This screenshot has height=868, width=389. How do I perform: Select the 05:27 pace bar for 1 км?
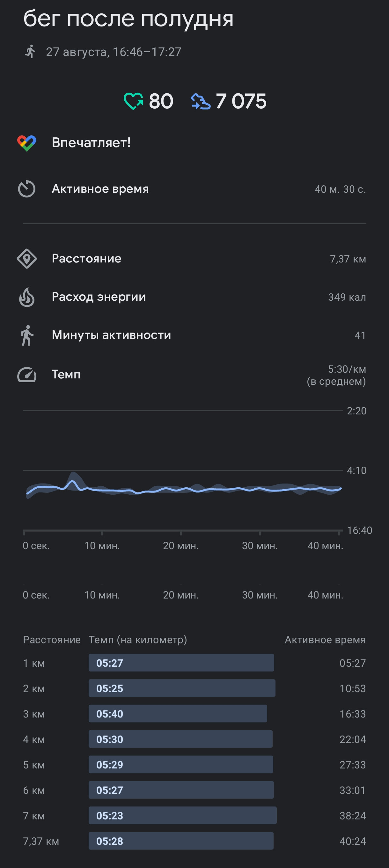181,663
